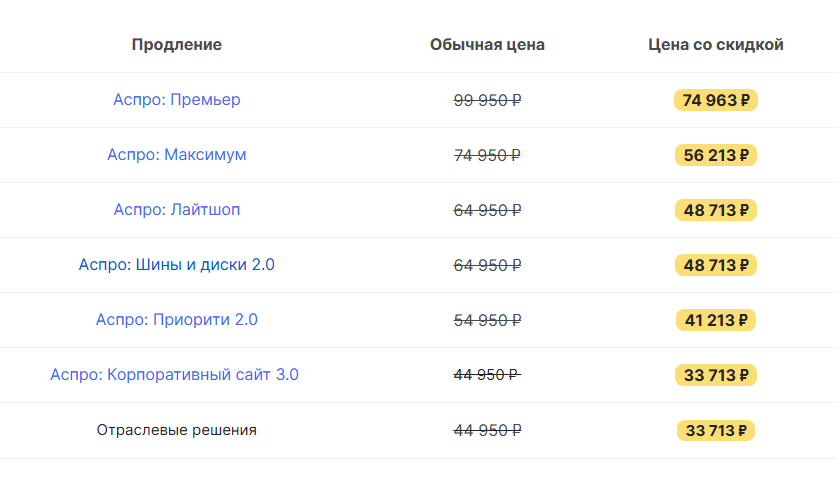
Task: Click the 41 213 ₽ yellow price badge
Action: coord(716,320)
